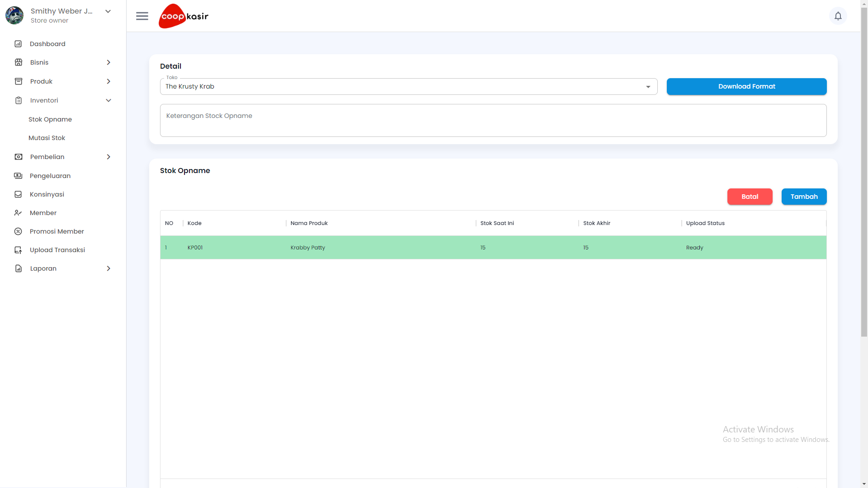Click the Promosi Member icon
Viewport: 868px width, 488px height.
18,231
